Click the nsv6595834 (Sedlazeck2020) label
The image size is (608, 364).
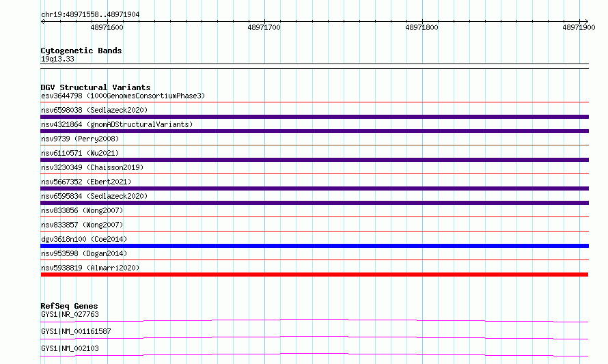click(x=94, y=196)
